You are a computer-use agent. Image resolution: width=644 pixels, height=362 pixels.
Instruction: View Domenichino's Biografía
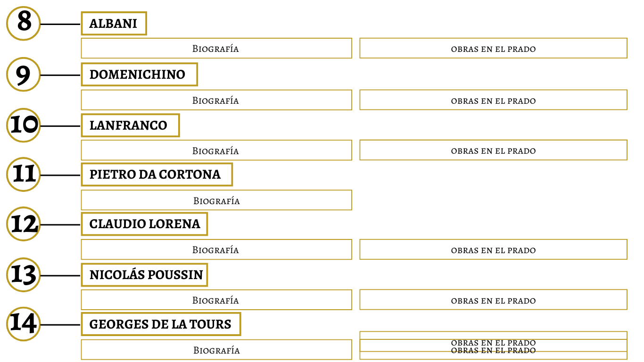[x=216, y=100]
